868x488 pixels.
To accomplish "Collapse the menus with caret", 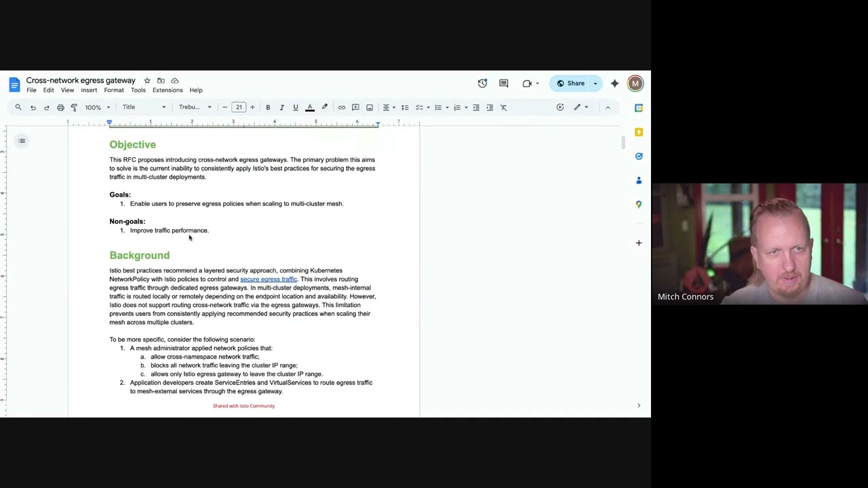I will coord(608,107).
